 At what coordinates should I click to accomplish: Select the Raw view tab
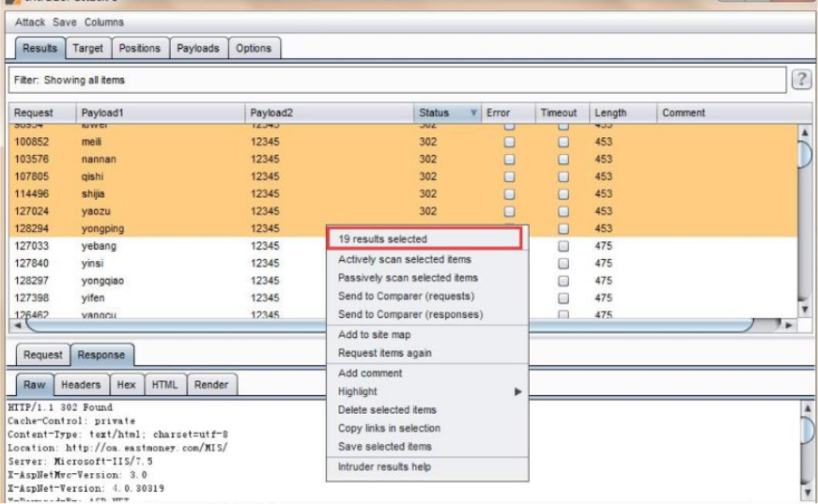coord(35,385)
